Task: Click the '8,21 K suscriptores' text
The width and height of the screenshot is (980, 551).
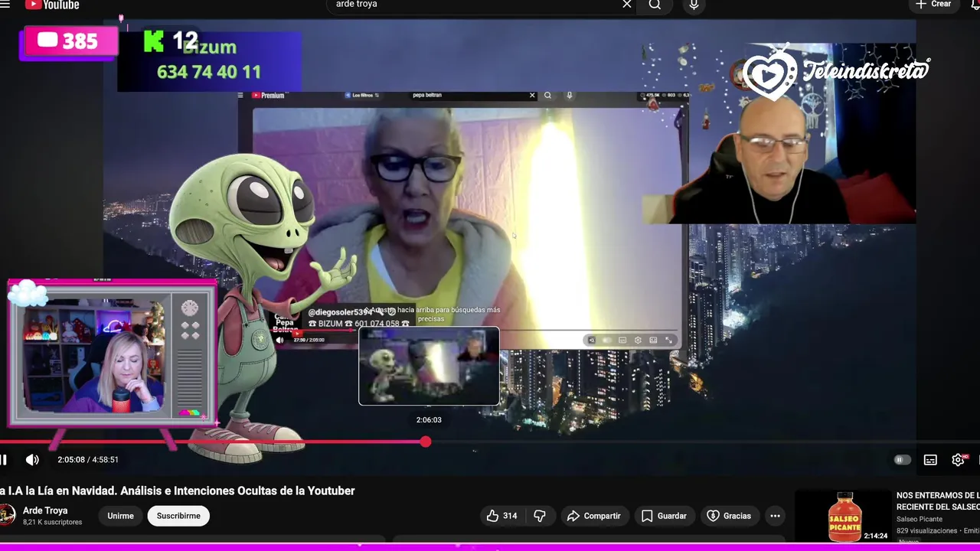Action: [x=52, y=522]
